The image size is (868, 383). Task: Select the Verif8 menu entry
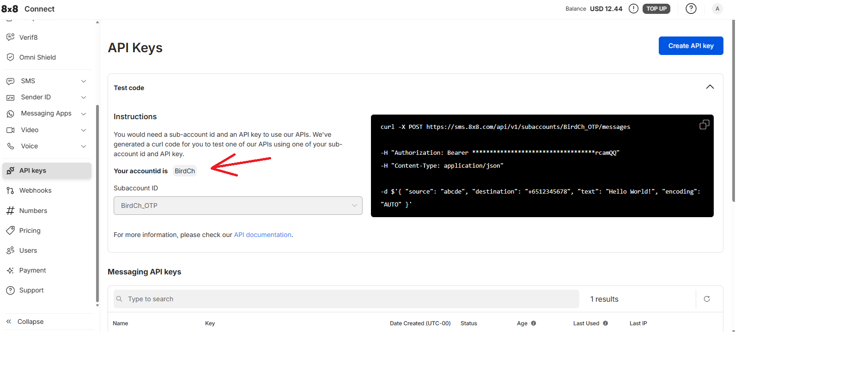tap(47, 37)
